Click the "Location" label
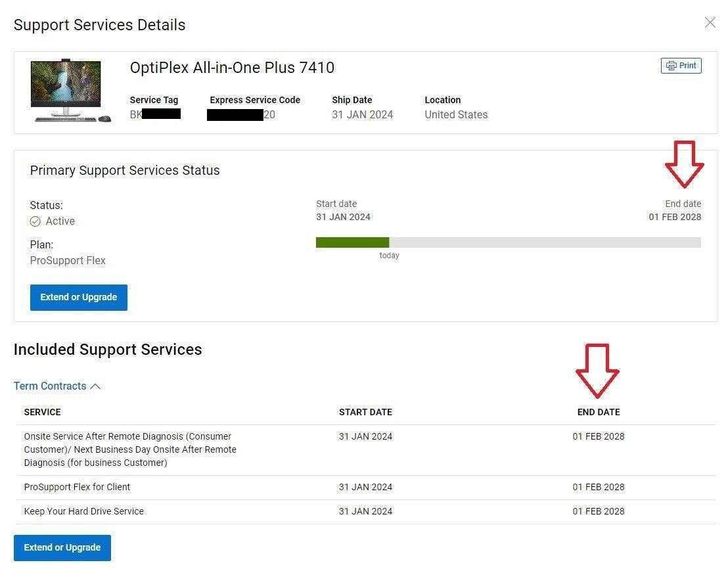Viewport: 728px width, 571px height. (x=442, y=100)
